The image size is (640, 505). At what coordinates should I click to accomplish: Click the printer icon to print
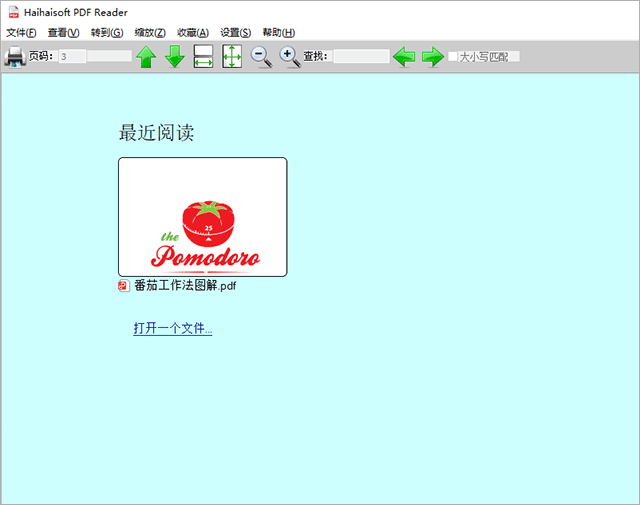[15, 56]
